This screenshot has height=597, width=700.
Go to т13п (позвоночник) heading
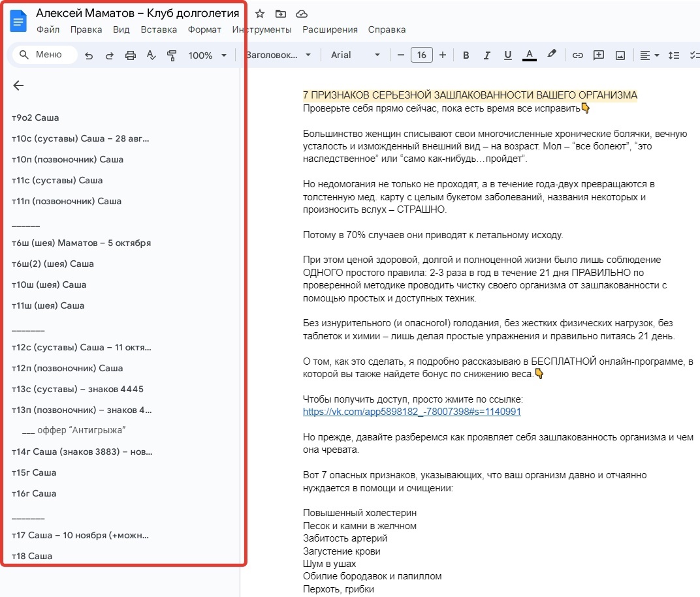pos(82,410)
